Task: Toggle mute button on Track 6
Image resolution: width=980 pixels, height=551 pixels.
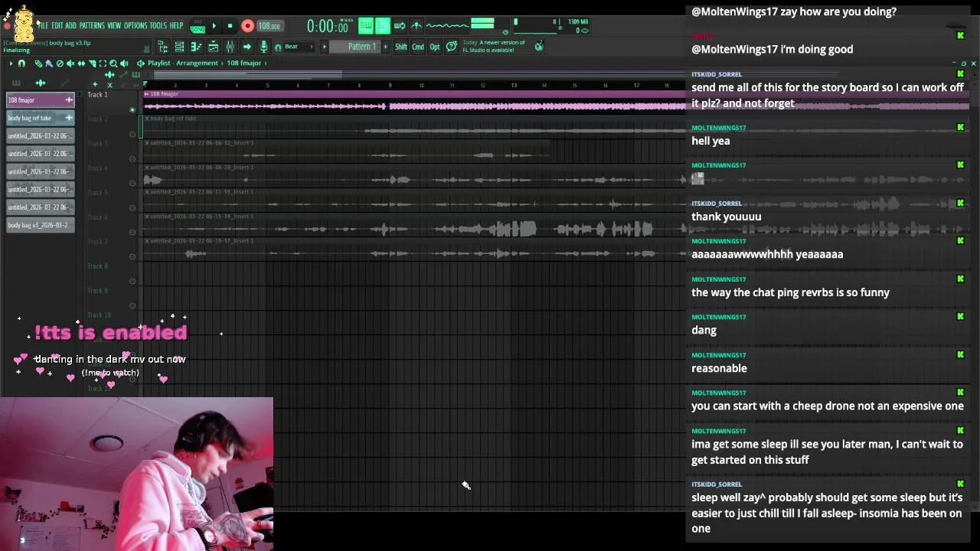Action: pyautogui.click(x=132, y=233)
